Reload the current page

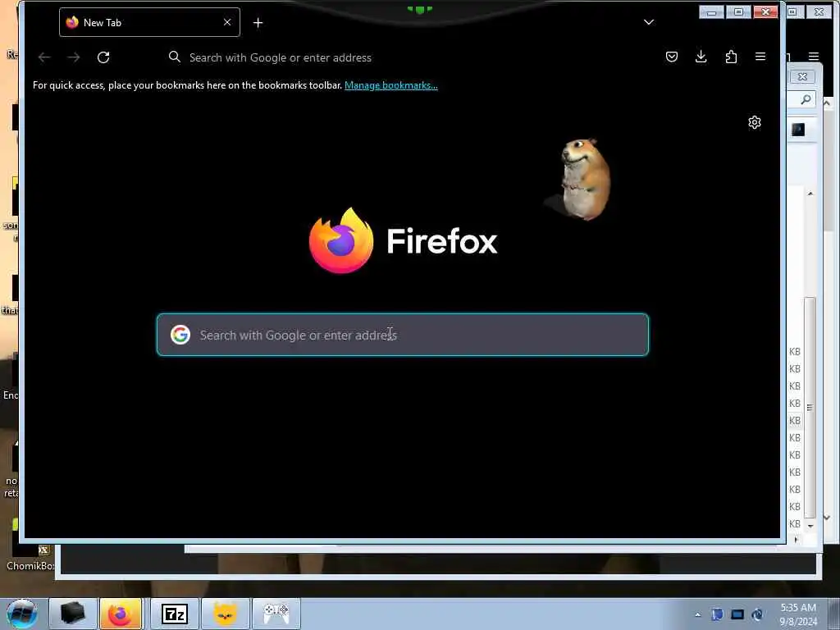[x=103, y=57]
